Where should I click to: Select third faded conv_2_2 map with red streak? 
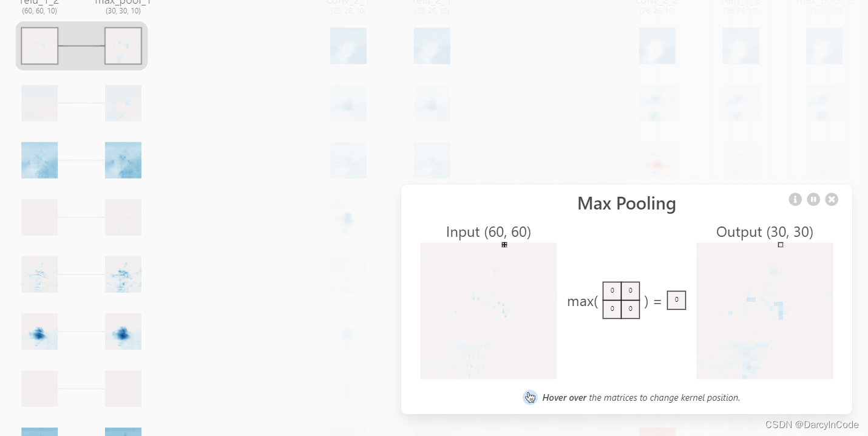[657, 160]
